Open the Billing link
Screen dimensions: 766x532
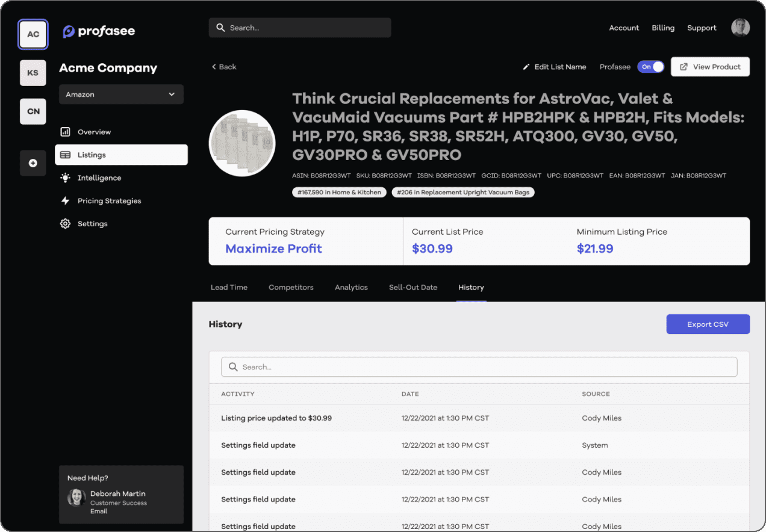point(663,28)
